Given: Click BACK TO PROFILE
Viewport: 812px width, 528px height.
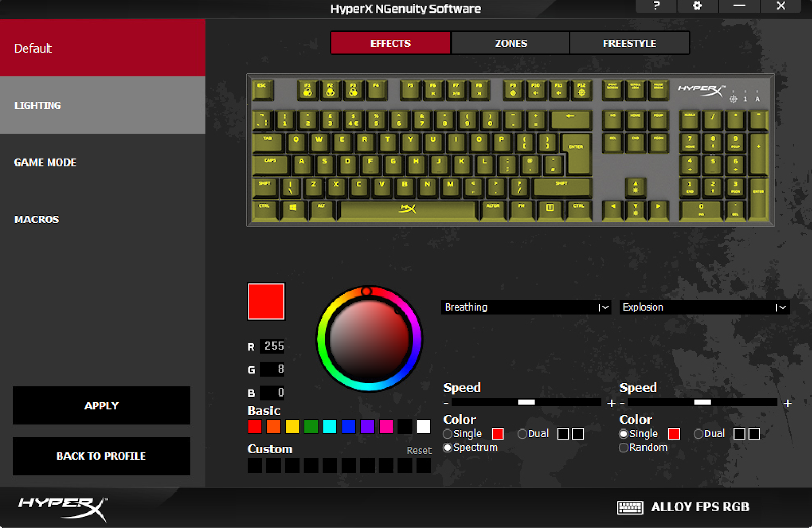Looking at the screenshot, I should [x=101, y=456].
